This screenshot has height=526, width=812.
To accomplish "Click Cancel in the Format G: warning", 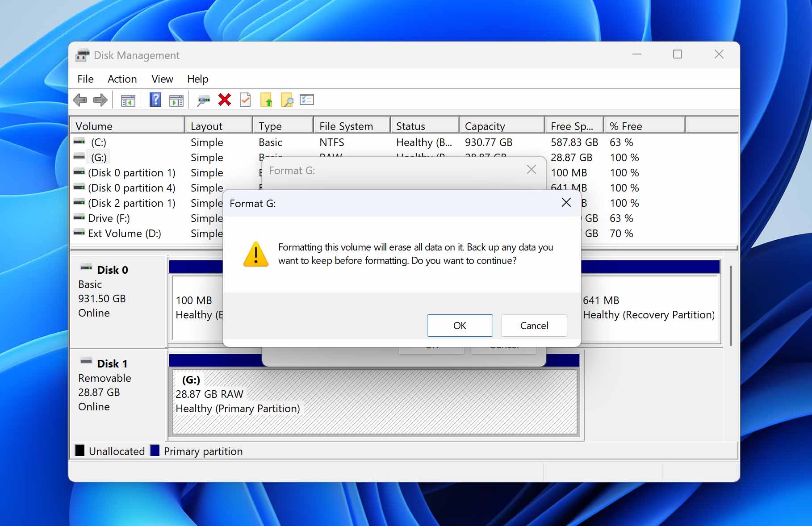I will 534,326.
